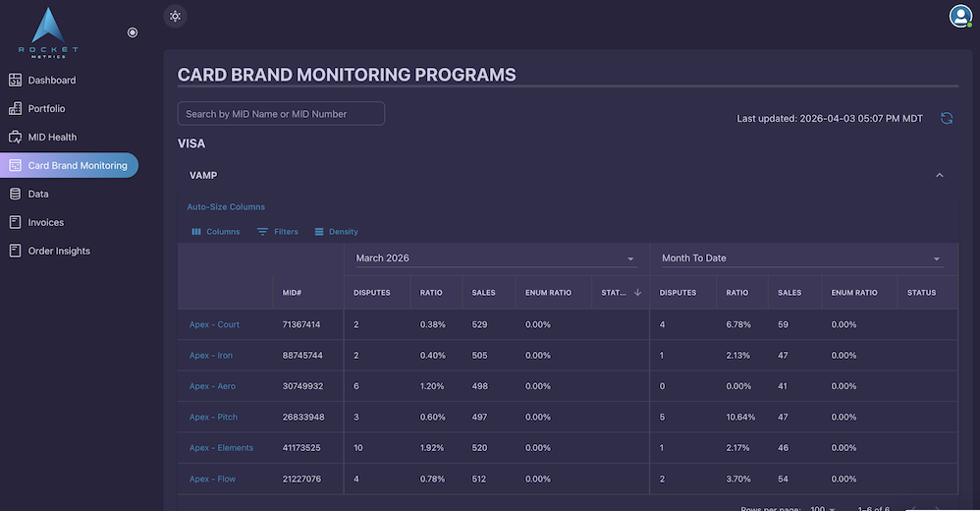Screen dimensions: 980x511
Task: Click the Rocket Metrics logo
Action: (x=48, y=33)
